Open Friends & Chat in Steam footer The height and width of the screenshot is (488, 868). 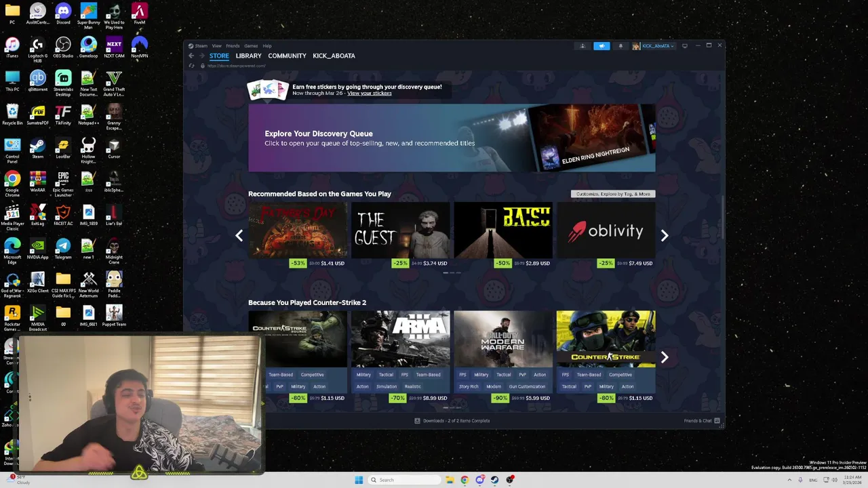click(x=702, y=421)
